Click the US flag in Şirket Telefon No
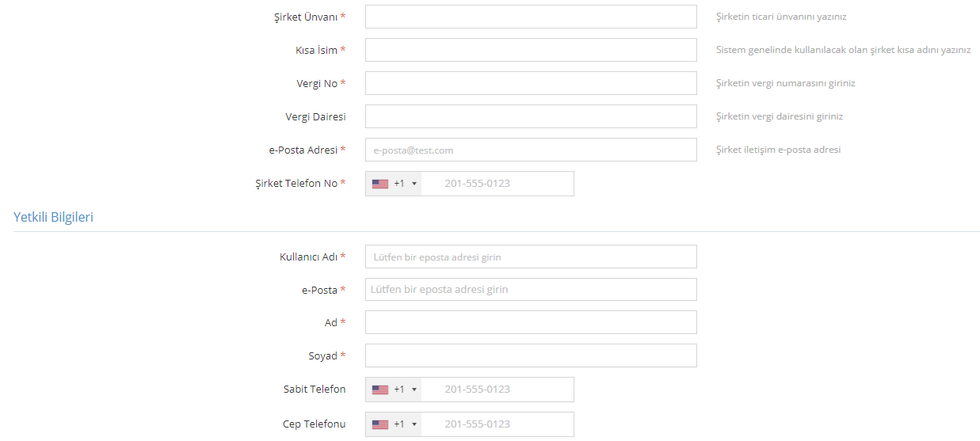Image resolution: width=980 pixels, height=441 pixels. tap(380, 184)
